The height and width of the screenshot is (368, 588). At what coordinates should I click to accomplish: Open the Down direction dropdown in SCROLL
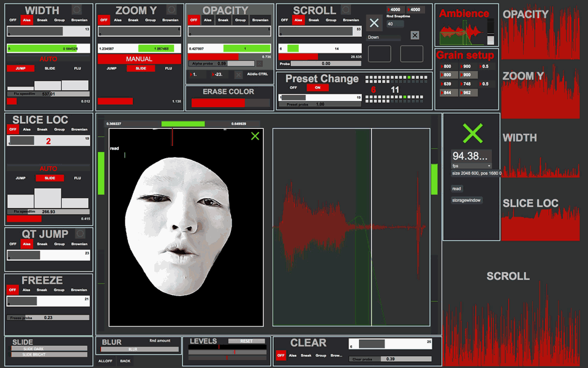pyautogui.click(x=384, y=37)
